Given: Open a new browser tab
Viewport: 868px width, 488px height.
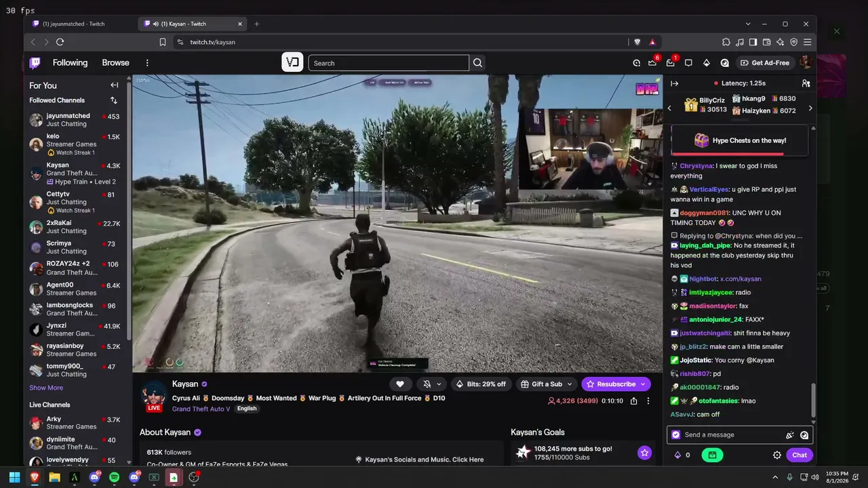Looking at the screenshot, I should 256,24.
